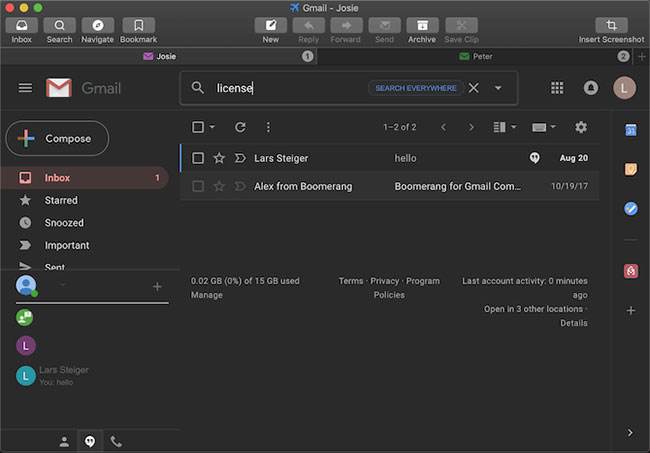The width and height of the screenshot is (650, 453).
Task: Click the Insert Screenshot toolbar icon
Action: click(610, 25)
